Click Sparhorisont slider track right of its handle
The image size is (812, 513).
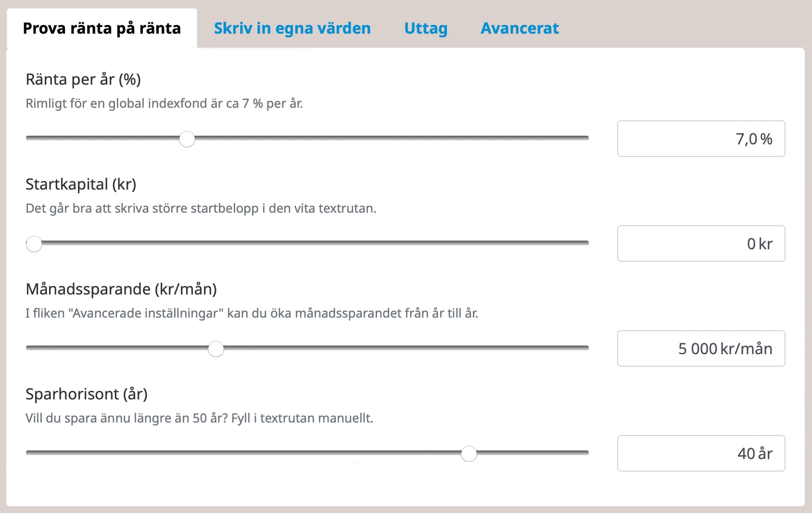click(x=529, y=452)
